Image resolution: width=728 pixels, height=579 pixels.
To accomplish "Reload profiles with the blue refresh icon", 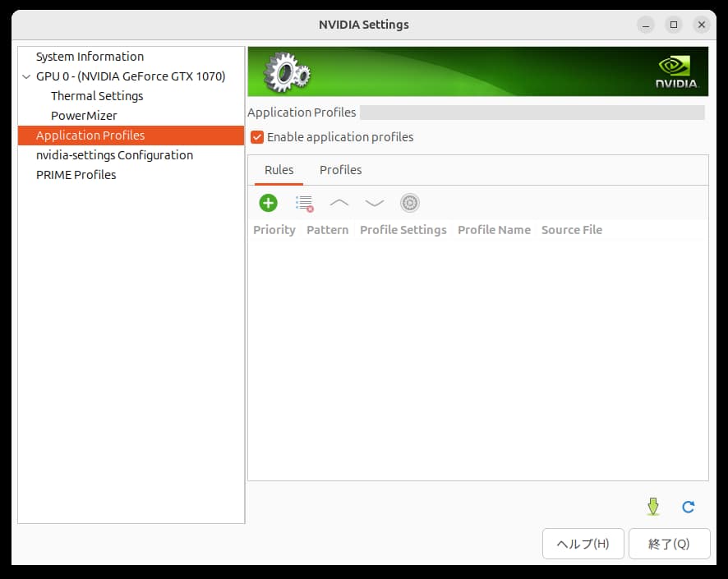I will coord(688,507).
